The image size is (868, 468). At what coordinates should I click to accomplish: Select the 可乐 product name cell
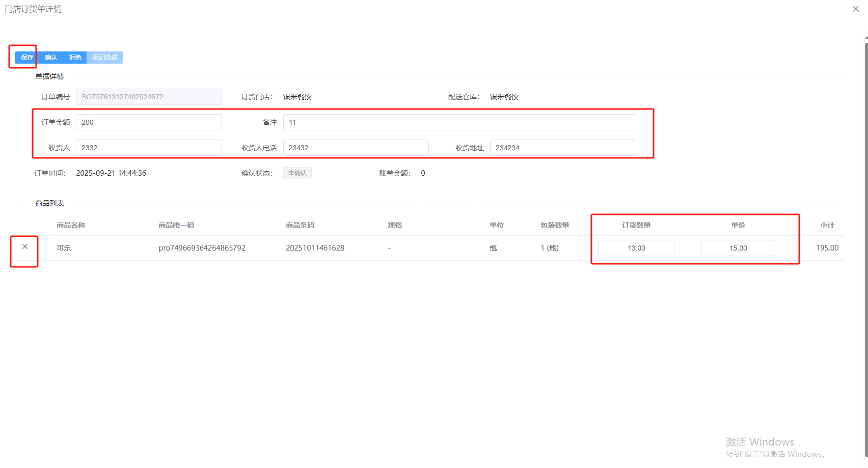pos(64,248)
